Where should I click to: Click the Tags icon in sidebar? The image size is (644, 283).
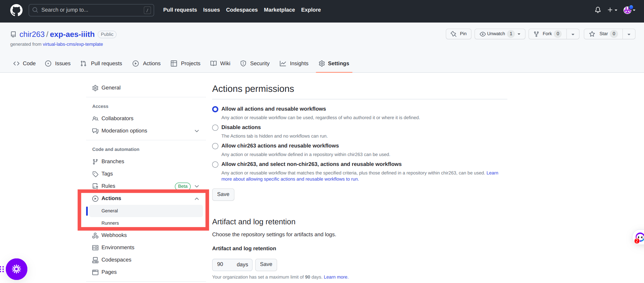tap(95, 174)
